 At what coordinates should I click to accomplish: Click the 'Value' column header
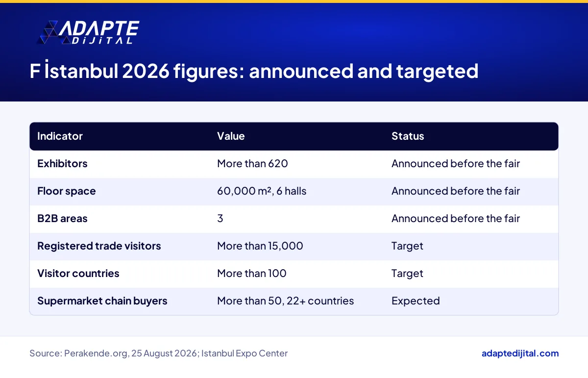pyautogui.click(x=231, y=136)
